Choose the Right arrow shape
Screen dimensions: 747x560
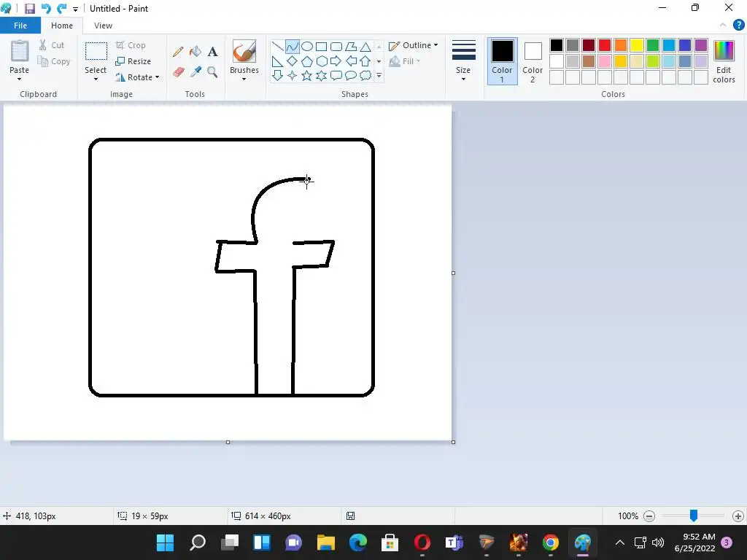click(336, 61)
